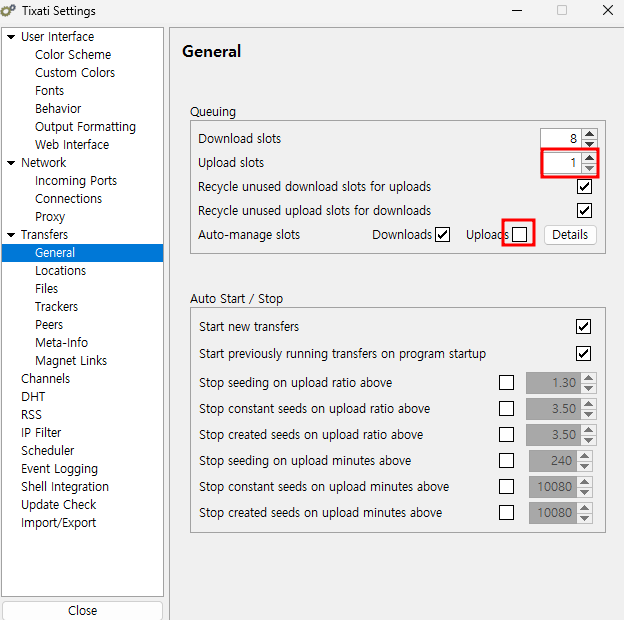Collapse the Transfers tree section
This screenshot has height=620, width=624.
tap(11, 235)
